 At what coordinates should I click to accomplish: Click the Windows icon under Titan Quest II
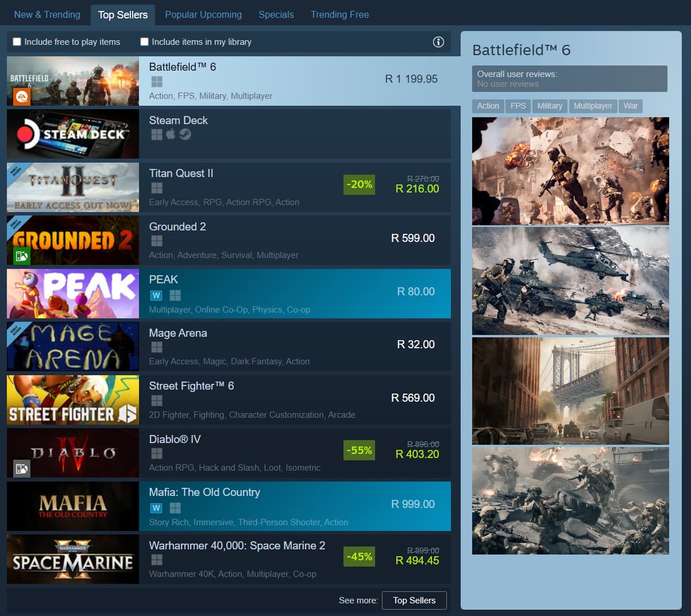(157, 188)
